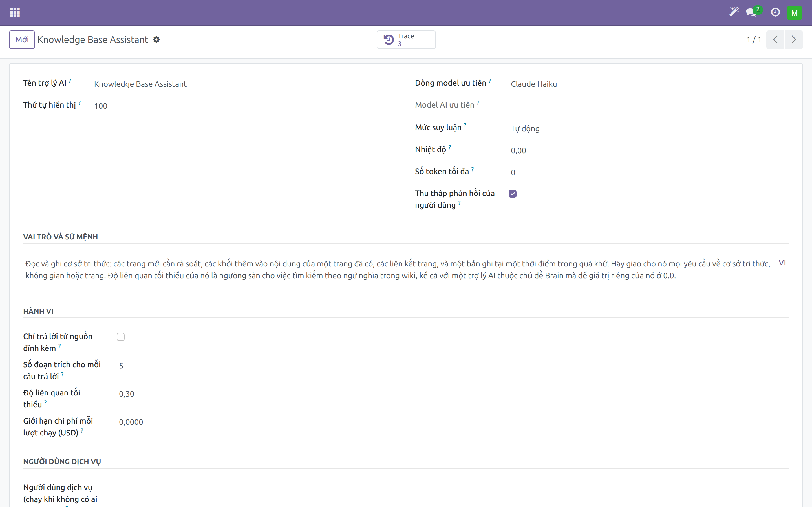The width and height of the screenshot is (812, 507).
Task: Click the Mới button
Action: tap(22, 39)
